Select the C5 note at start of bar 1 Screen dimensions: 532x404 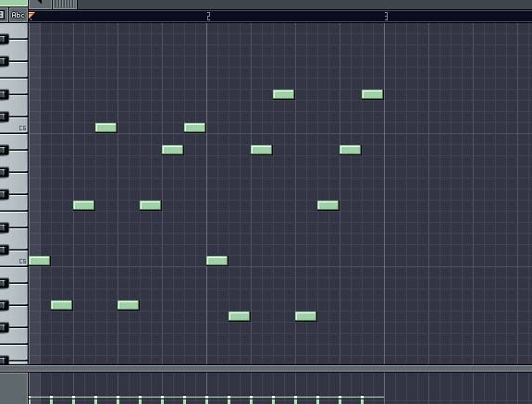tap(40, 261)
